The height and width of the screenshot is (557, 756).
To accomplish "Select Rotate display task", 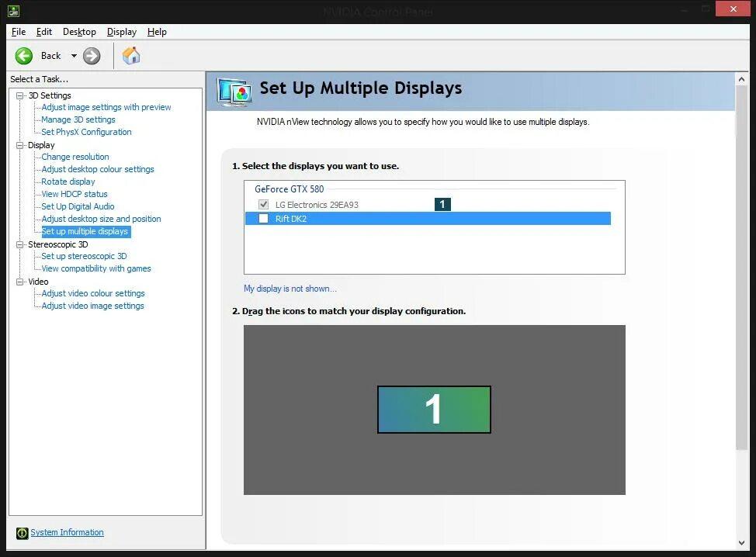I will [68, 182].
